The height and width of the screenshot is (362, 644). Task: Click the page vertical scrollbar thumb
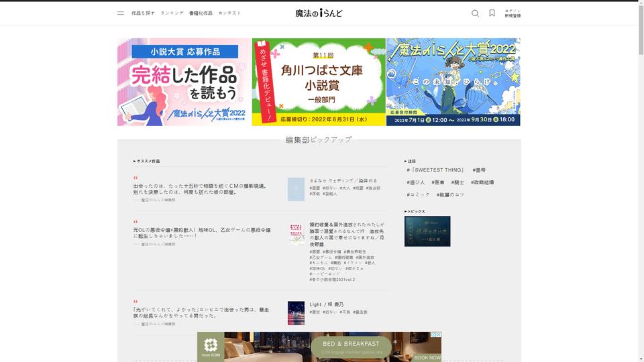(x=641, y=29)
